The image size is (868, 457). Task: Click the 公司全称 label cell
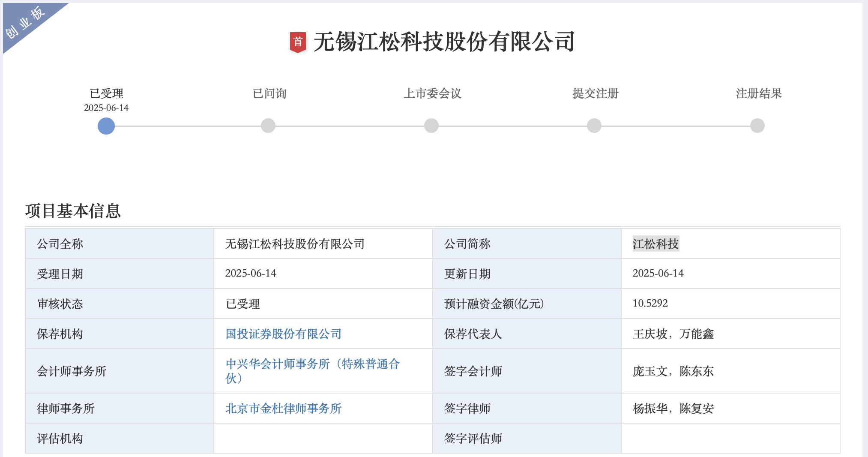pos(120,244)
